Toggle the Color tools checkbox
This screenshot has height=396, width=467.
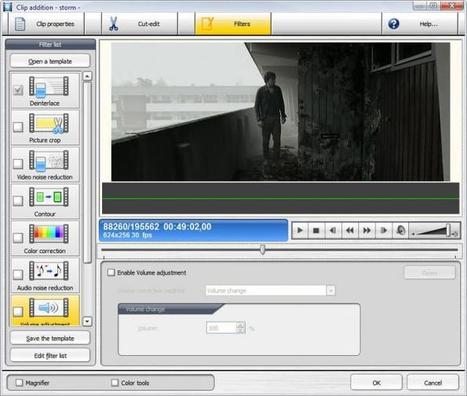(x=115, y=382)
